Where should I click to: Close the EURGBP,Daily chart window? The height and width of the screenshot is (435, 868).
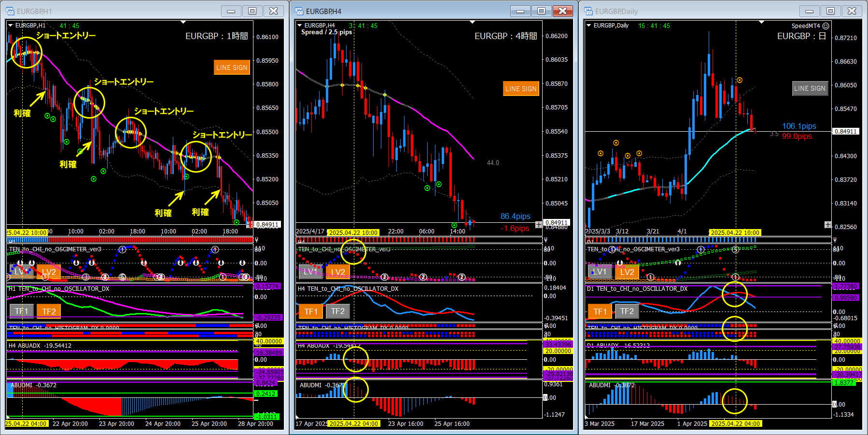(x=852, y=11)
